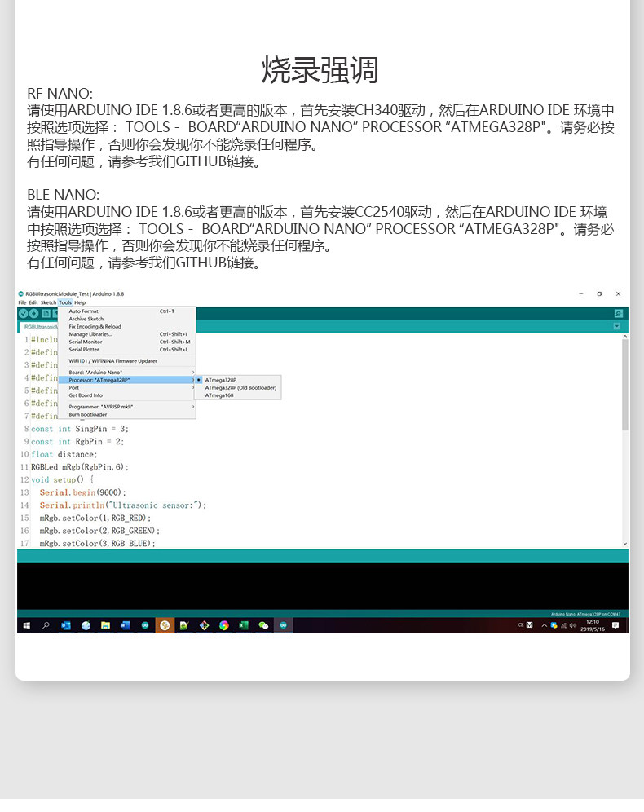Viewport: 644px width, 812px height.
Task: Open the notification center icon
Action: click(x=615, y=625)
